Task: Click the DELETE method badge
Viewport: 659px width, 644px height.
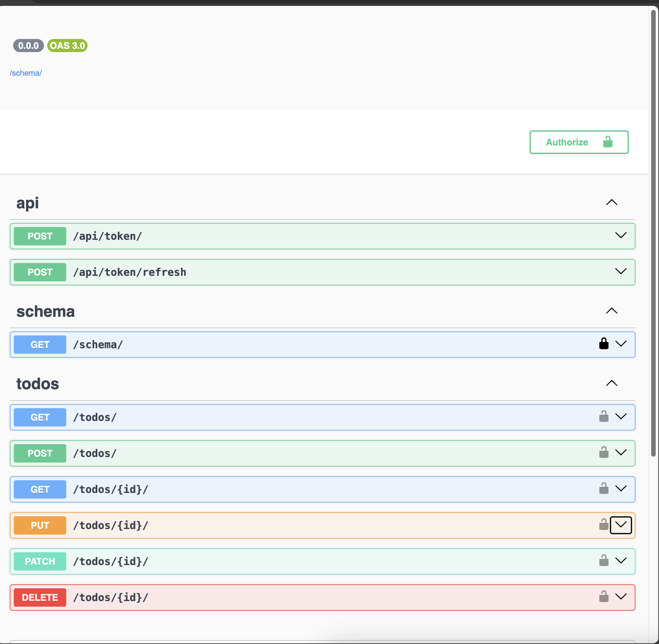Action: pyautogui.click(x=40, y=597)
